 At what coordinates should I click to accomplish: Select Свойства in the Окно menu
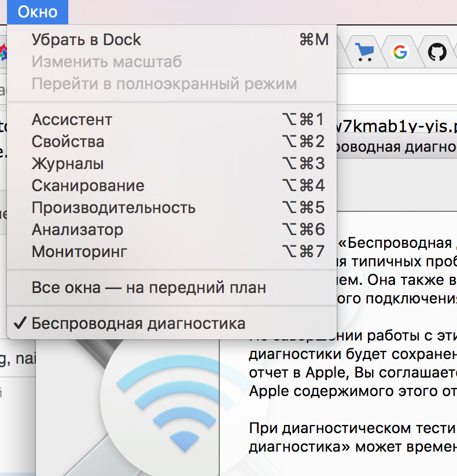click(x=68, y=142)
